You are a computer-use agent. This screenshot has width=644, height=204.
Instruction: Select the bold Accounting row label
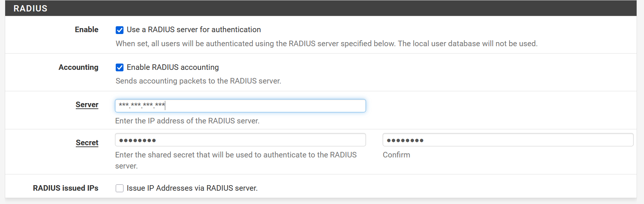pos(78,67)
